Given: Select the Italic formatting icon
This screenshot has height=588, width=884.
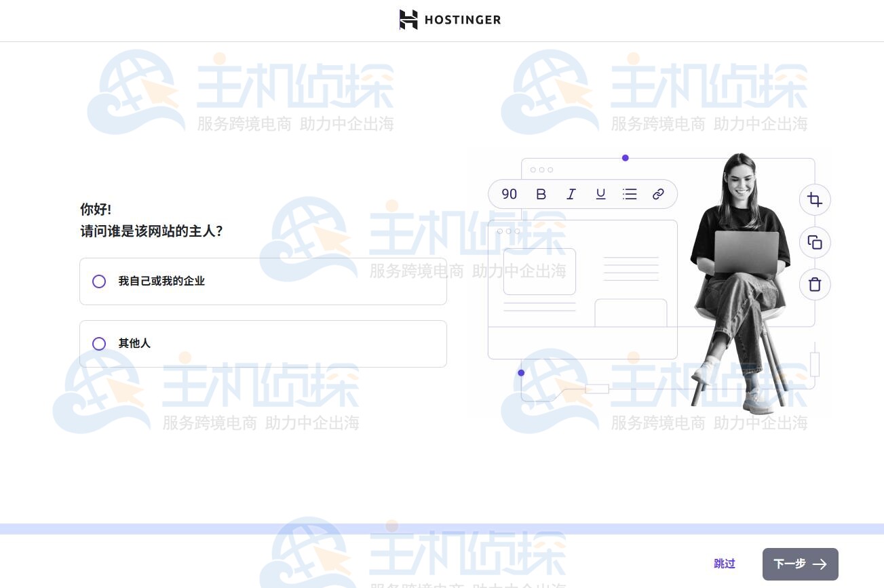Looking at the screenshot, I should pos(571,194).
